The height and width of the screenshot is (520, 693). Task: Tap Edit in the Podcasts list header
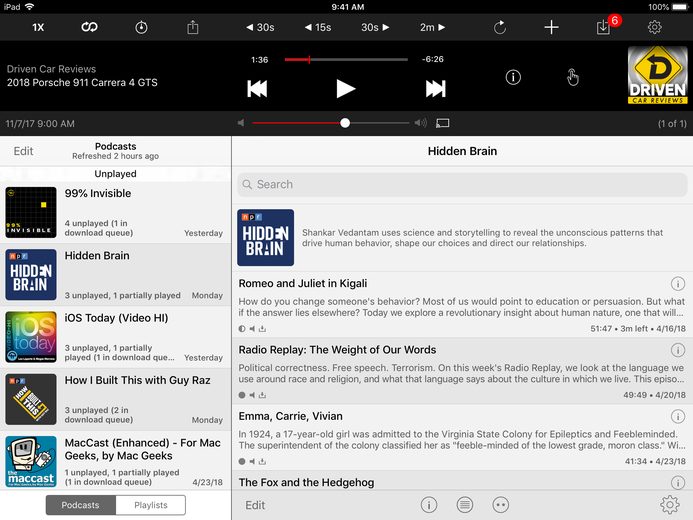pyautogui.click(x=23, y=151)
